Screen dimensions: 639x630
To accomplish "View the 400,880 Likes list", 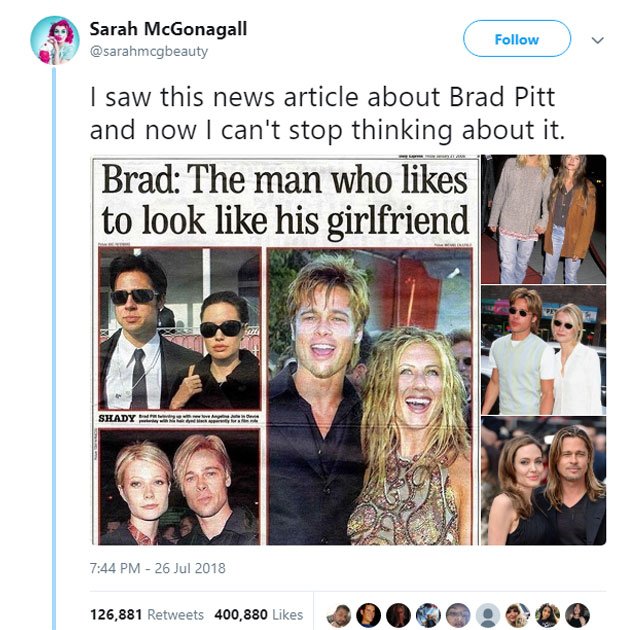I will click(259, 615).
